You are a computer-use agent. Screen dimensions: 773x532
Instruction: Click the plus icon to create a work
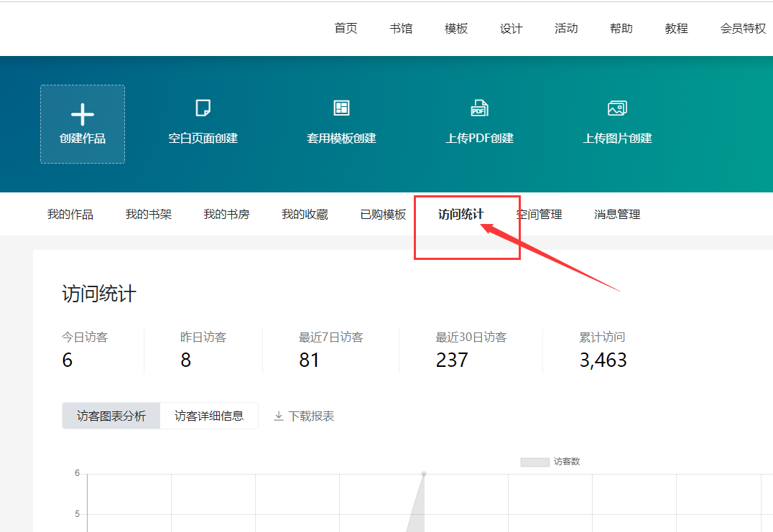pos(83,115)
